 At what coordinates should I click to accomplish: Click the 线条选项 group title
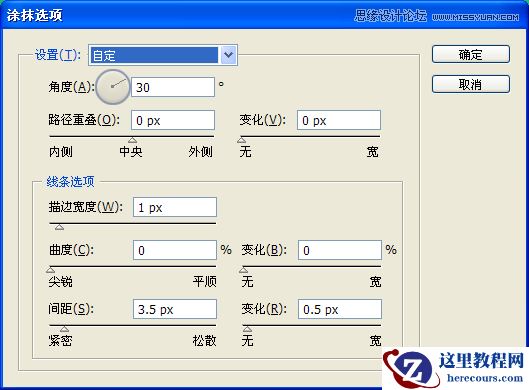coord(70,182)
